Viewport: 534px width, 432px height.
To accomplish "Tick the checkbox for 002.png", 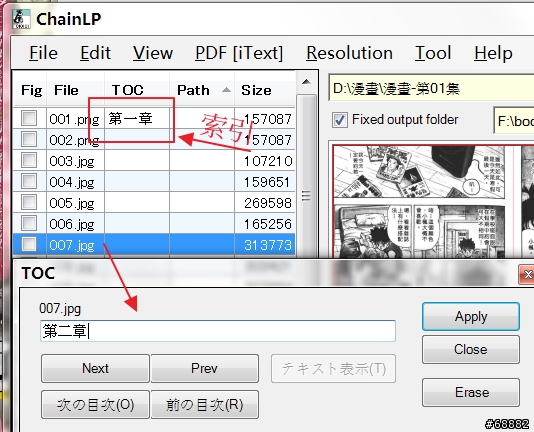I will [x=29, y=139].
